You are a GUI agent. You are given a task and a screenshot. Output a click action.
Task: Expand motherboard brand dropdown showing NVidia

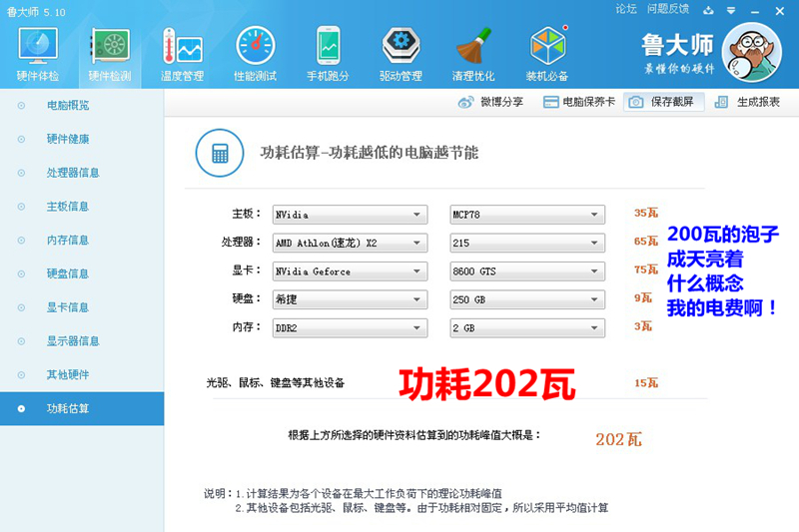(351, 215)
